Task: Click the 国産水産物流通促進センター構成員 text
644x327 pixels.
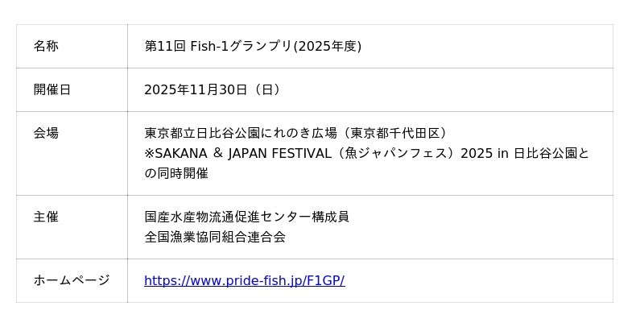Action: [246, 217]
